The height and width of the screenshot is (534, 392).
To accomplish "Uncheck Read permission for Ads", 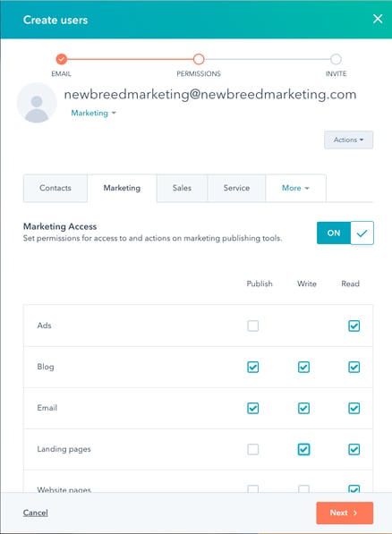I will coord(354,326).
